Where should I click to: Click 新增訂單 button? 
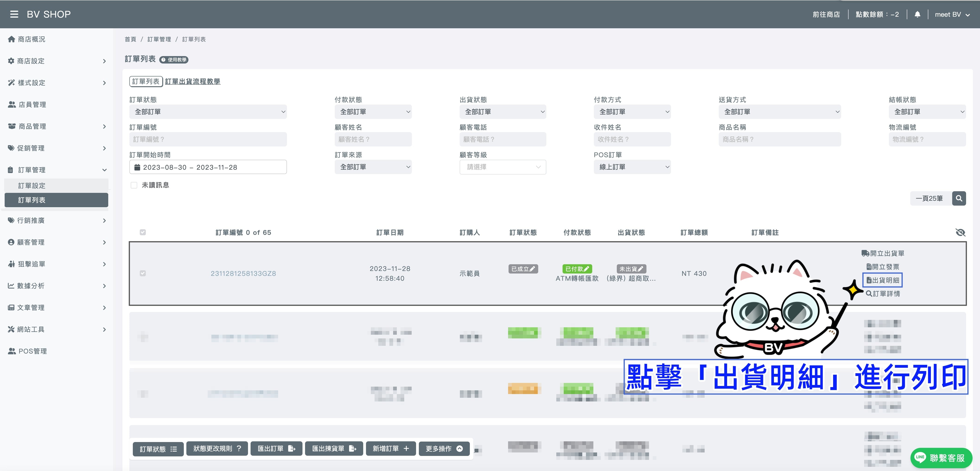[x=391, y=449]
